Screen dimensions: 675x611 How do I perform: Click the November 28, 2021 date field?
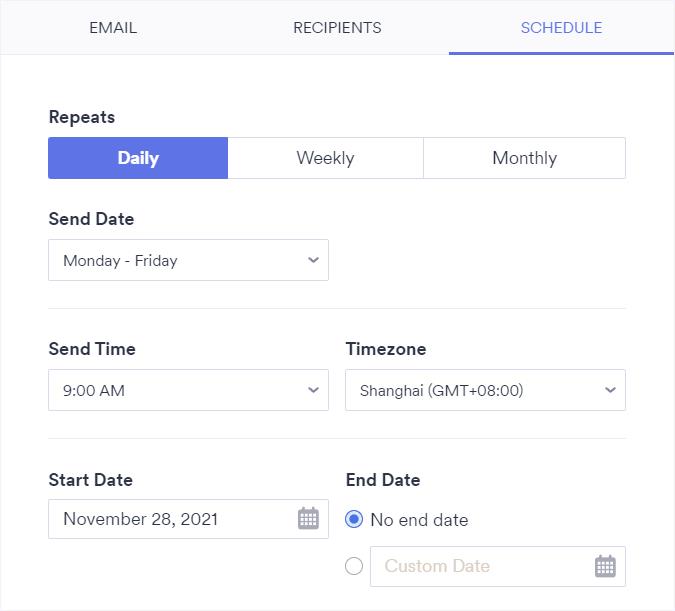point(170,519)
